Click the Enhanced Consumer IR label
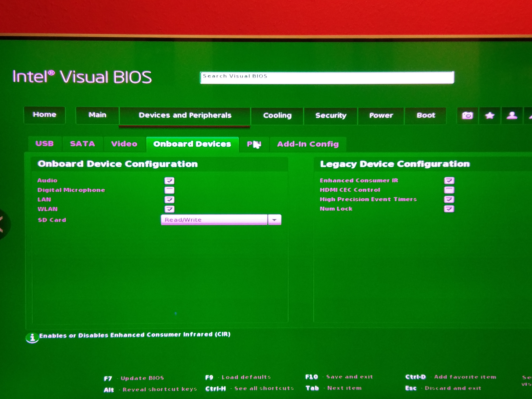Viewport: 532px width, 399px height. pos(359,181)
